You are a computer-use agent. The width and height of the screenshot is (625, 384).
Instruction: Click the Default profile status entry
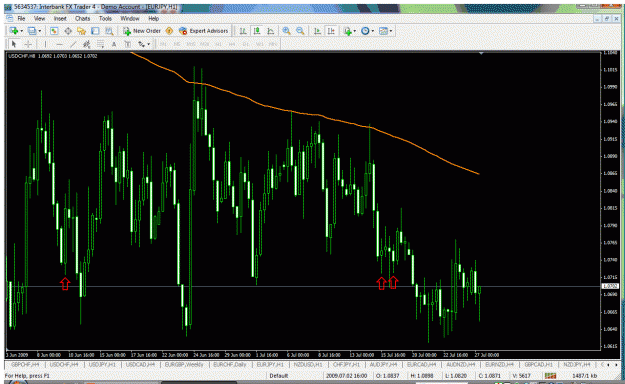coord(279,376)
